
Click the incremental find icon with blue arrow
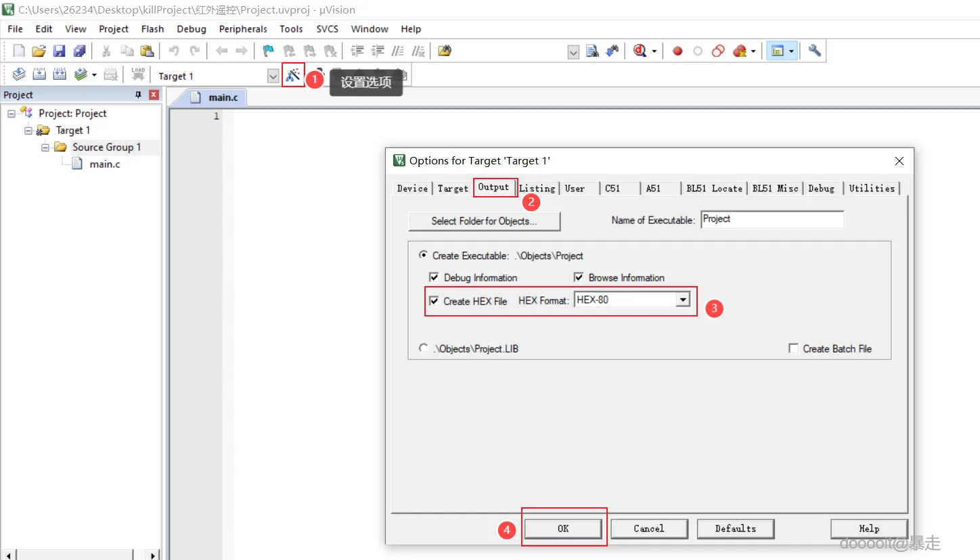612,51
